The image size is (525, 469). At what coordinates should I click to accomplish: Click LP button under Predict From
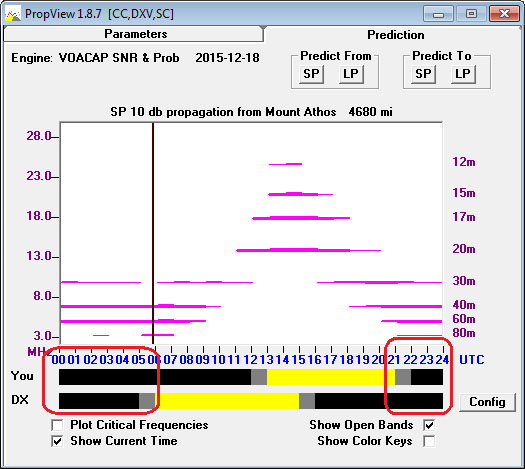coord(351,74)
